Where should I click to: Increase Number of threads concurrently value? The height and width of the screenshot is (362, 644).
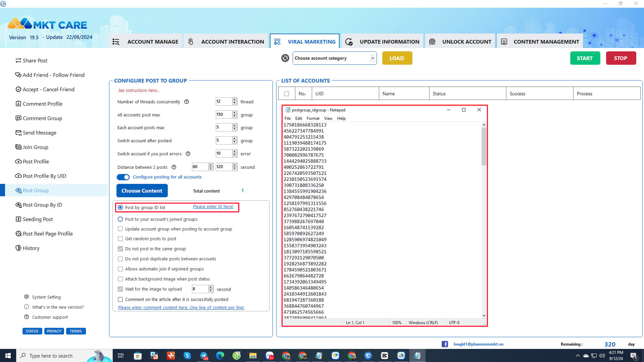(235, 99)
